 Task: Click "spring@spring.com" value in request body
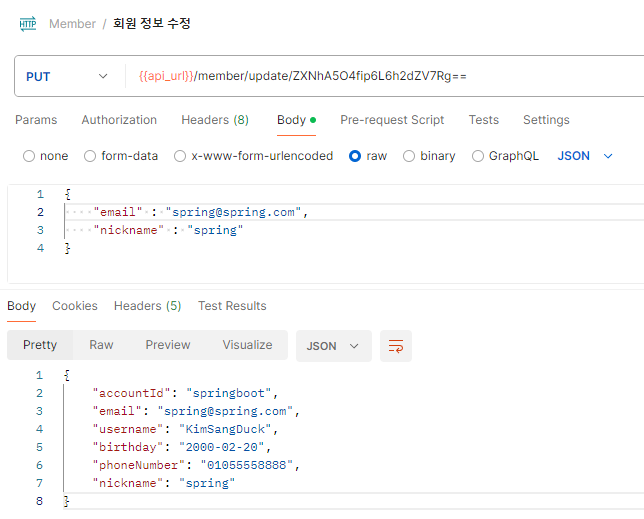pyautogui.click(x=233, y=212)
